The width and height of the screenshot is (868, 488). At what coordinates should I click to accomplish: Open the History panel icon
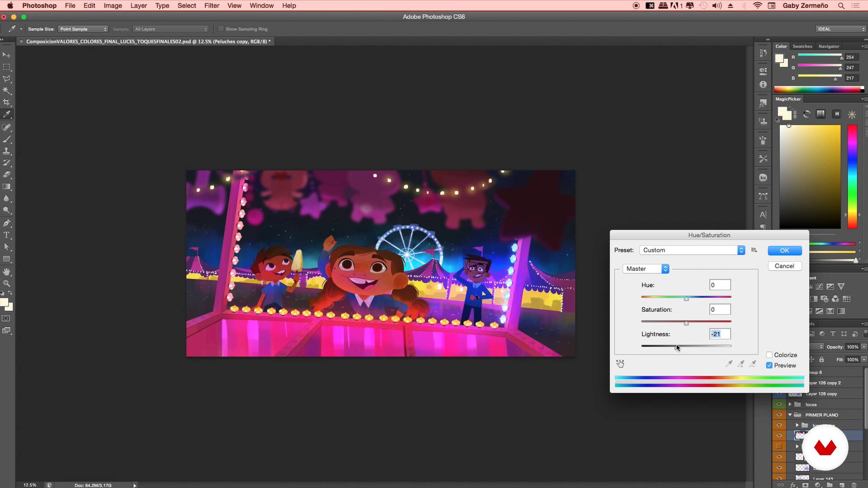click(763, 53)
